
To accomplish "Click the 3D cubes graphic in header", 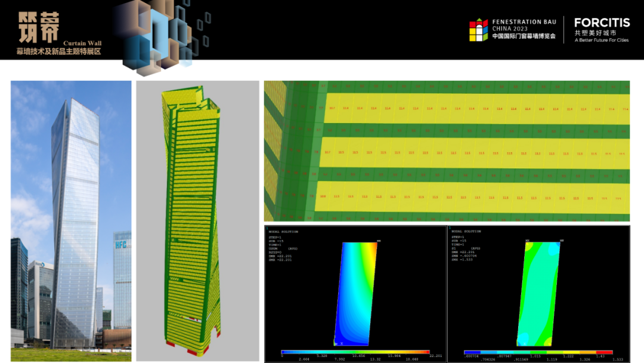I will tap(157, 35).
